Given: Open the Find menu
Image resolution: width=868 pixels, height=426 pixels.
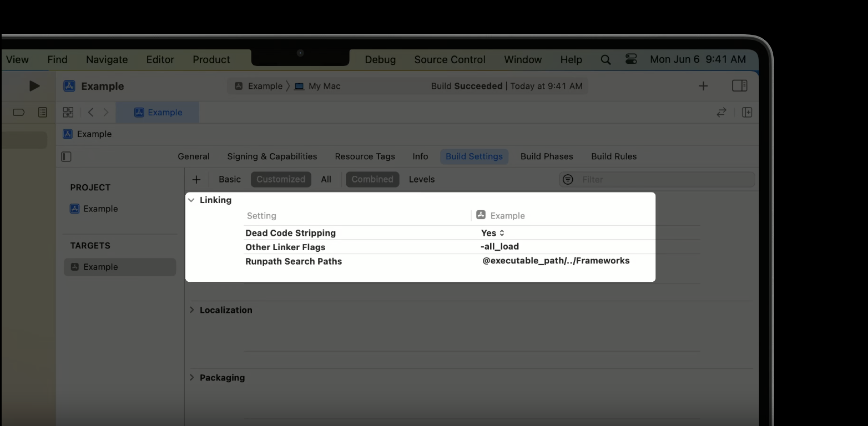Looking at the screenshot, I should coord(57,59).
